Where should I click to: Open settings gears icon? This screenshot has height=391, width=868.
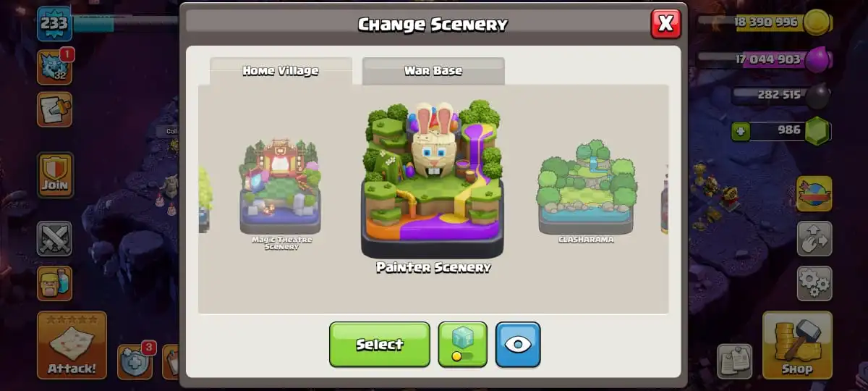(x=814, y=283)
